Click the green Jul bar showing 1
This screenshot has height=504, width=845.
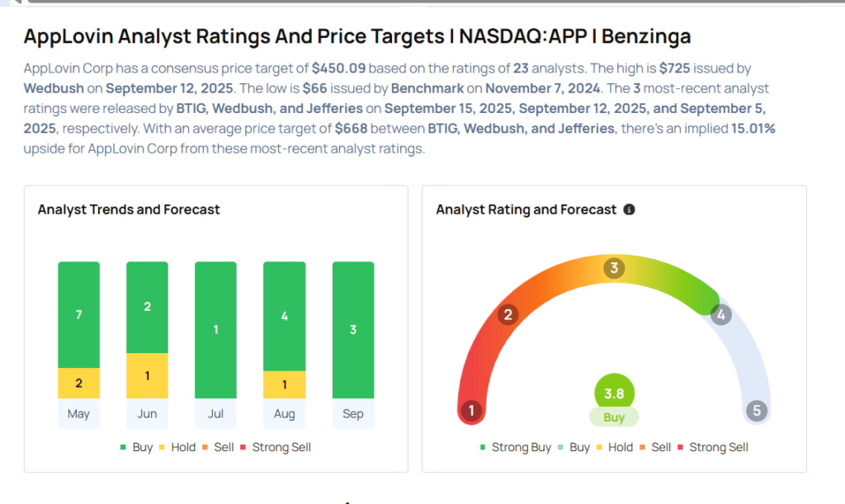coord(215,330)
